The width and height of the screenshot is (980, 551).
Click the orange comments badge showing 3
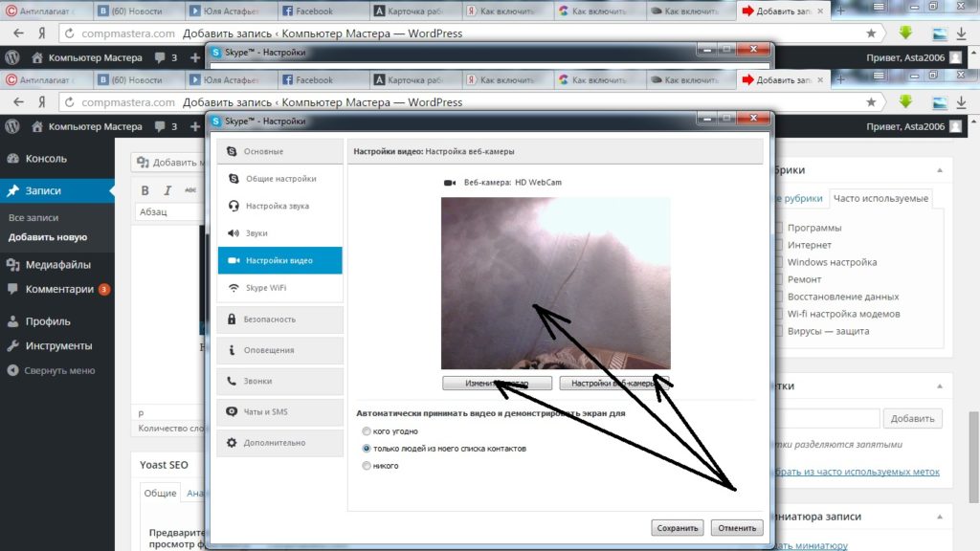[x=104, y=289]
